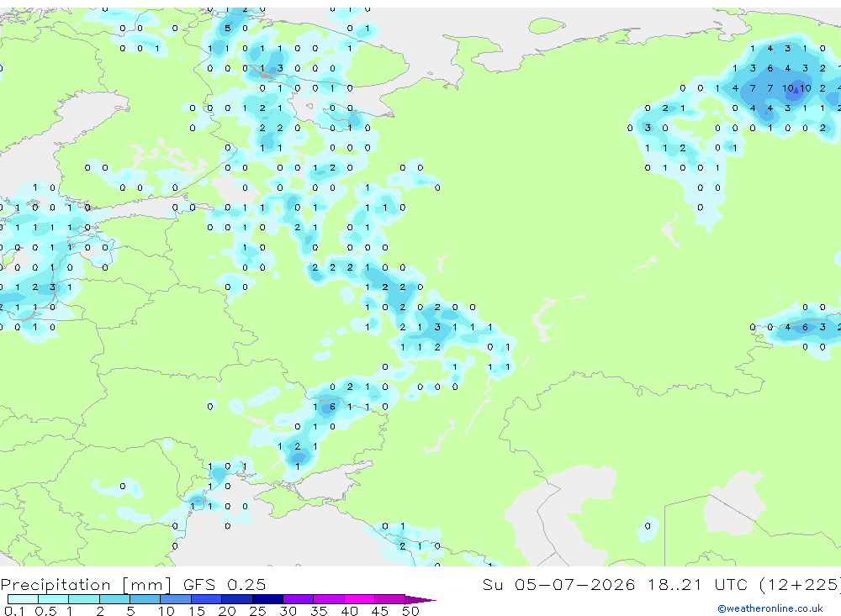Select the 0.5–1 mm legend swatch

pyautogui.click(x=54, y=599)
